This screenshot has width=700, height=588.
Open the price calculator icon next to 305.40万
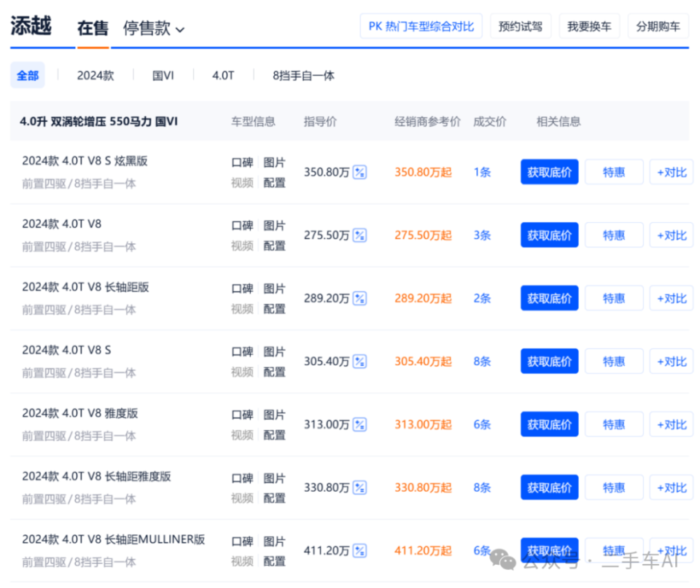tap(359, 361)
